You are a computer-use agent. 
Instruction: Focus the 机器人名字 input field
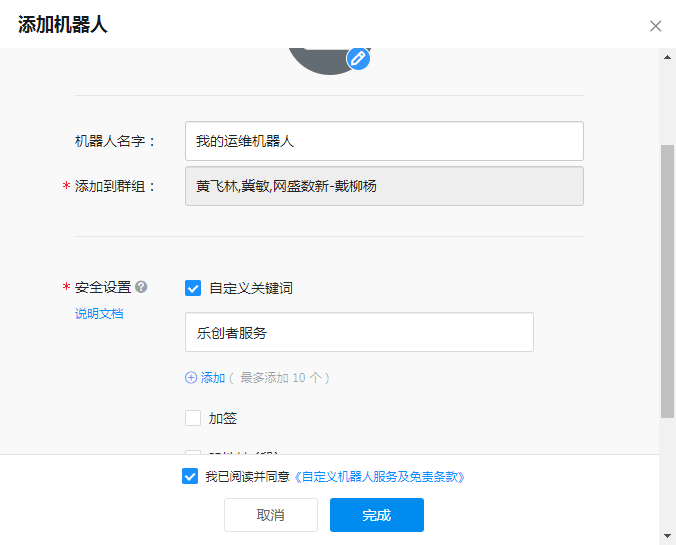(384, 141)
